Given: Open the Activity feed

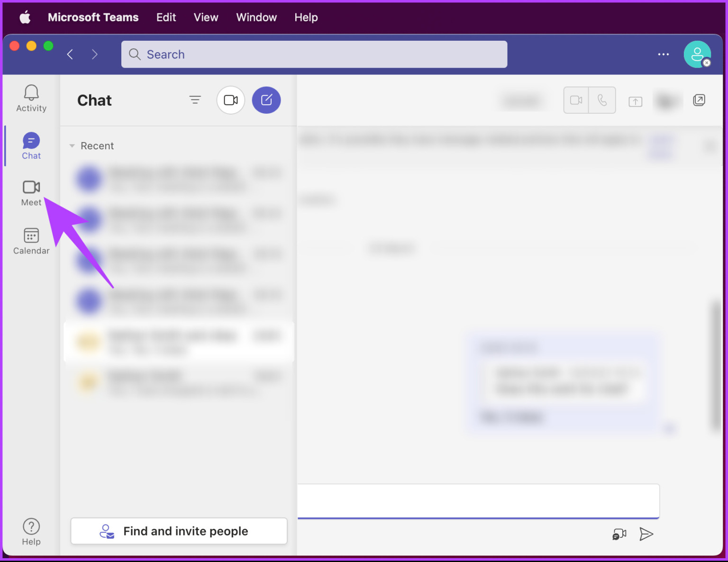Looking at the screenshot, I should (x=31, y=98).
